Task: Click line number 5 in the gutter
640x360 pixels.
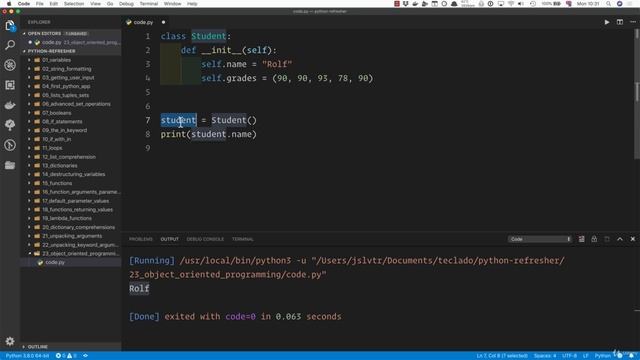Action: coord(148,92)
